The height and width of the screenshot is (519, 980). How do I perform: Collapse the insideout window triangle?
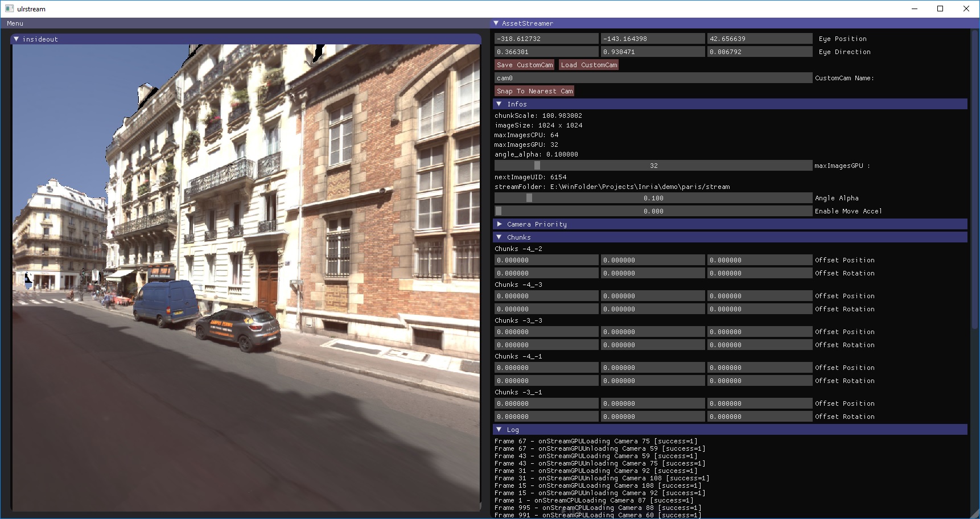(16, 39)
